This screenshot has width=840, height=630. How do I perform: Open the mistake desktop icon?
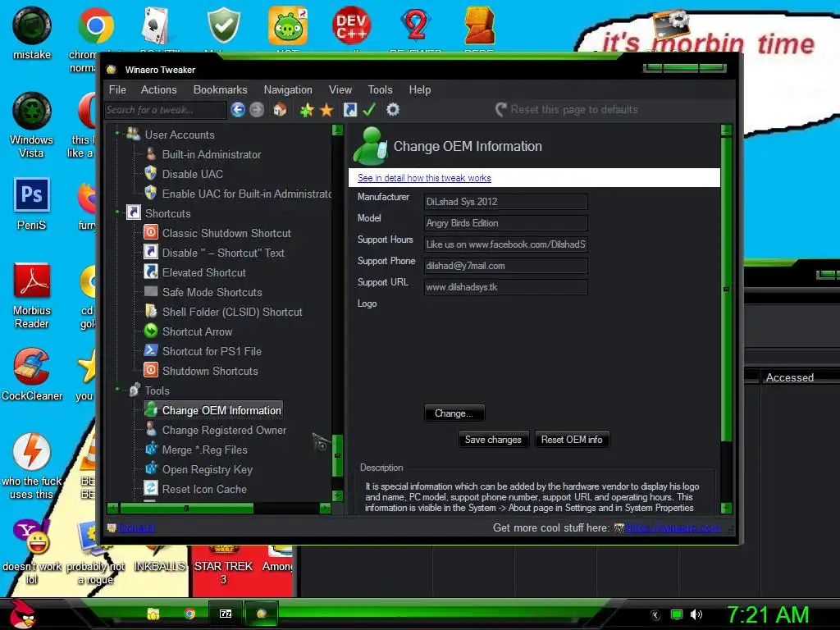coord(32,33)
